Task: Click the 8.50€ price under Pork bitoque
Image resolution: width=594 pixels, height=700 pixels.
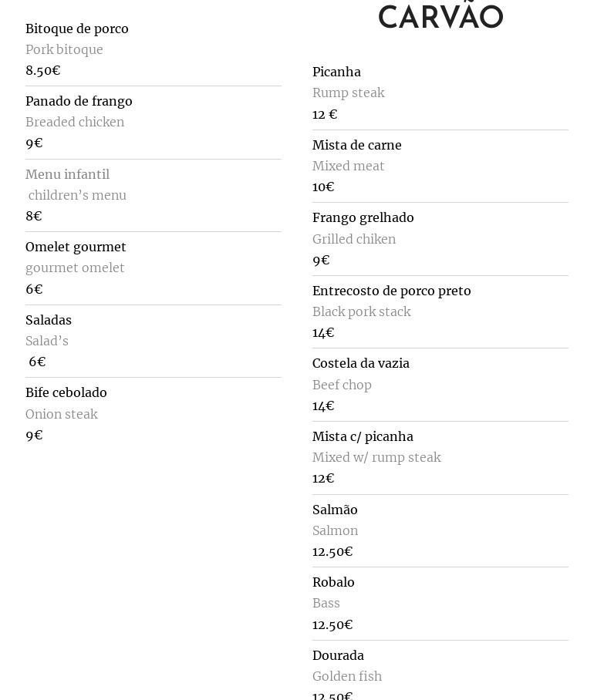Action: 42,70
